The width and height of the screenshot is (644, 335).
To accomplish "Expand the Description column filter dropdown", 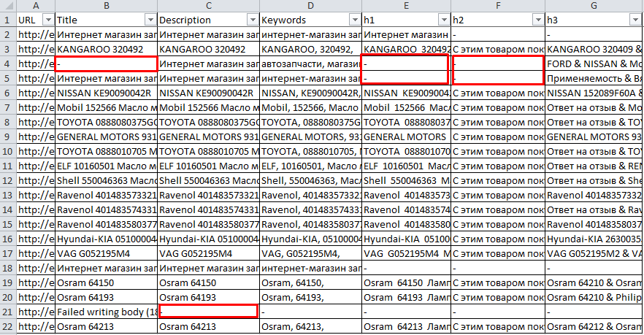I will pos(252,20).
